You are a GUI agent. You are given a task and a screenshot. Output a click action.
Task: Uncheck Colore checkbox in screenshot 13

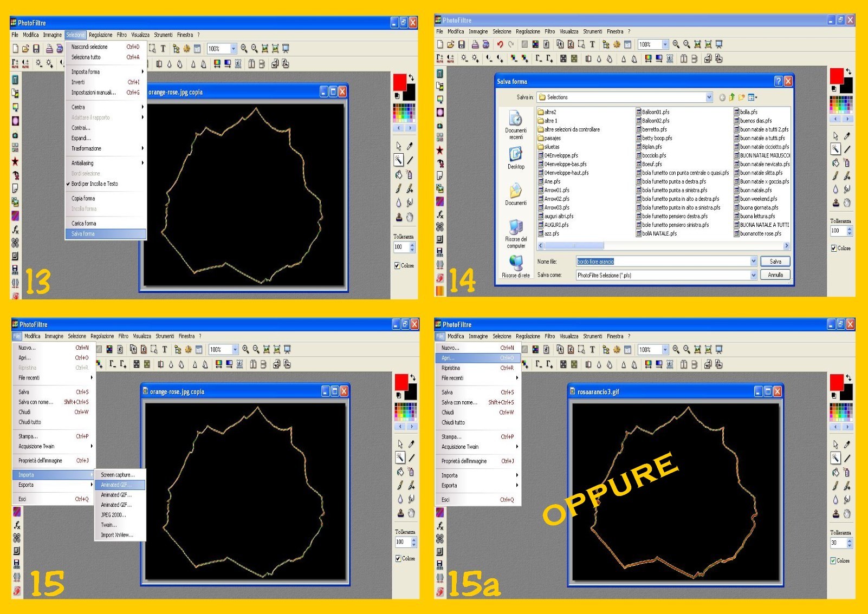[x=397, y=265]
